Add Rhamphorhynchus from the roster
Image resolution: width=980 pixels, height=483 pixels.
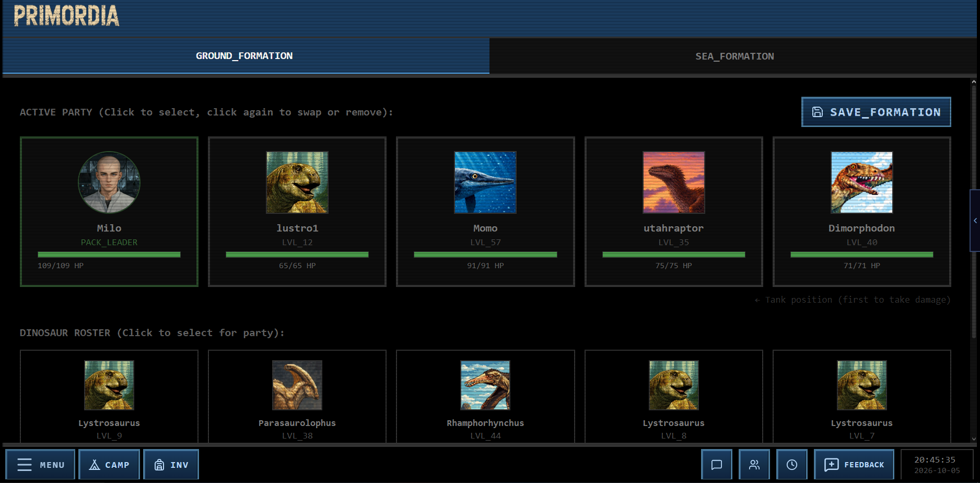pyautogui.click(x=485, y=397)
